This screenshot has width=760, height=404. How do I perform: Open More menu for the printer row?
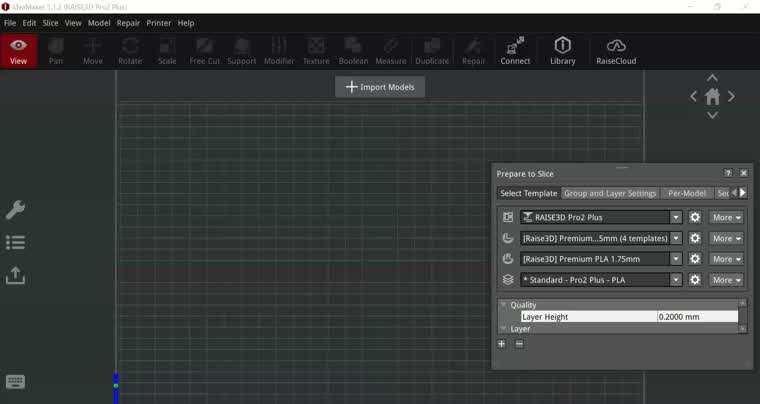pos(726,218)
